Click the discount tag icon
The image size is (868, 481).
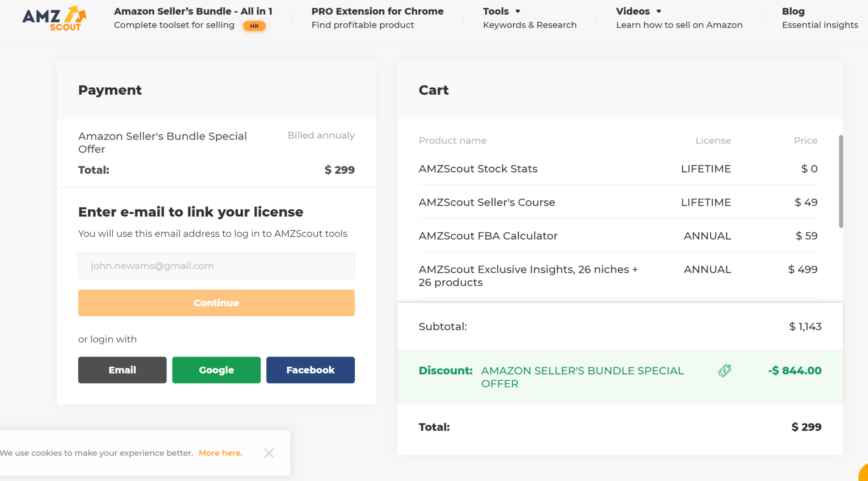click(725, 370)
